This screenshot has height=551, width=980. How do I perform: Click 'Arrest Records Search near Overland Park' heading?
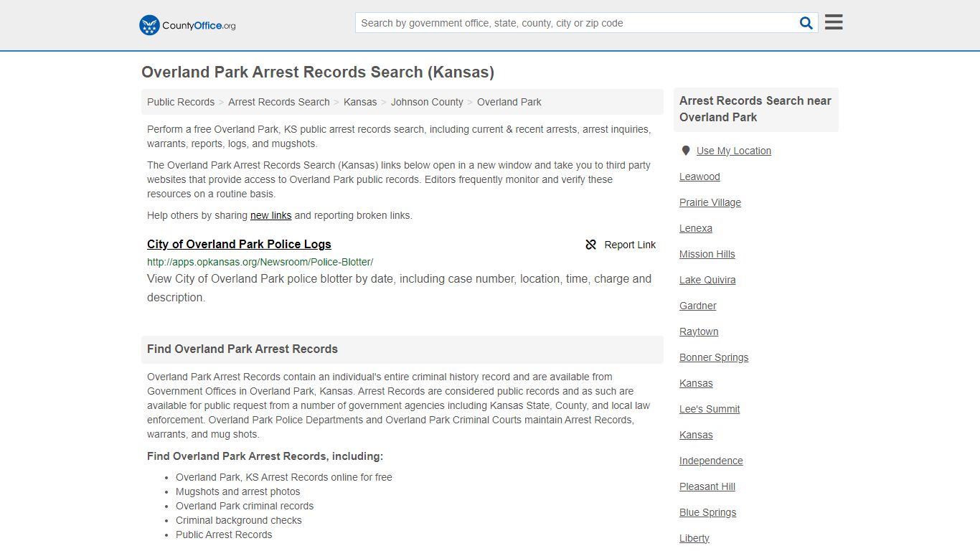click(x=755, y=109)
